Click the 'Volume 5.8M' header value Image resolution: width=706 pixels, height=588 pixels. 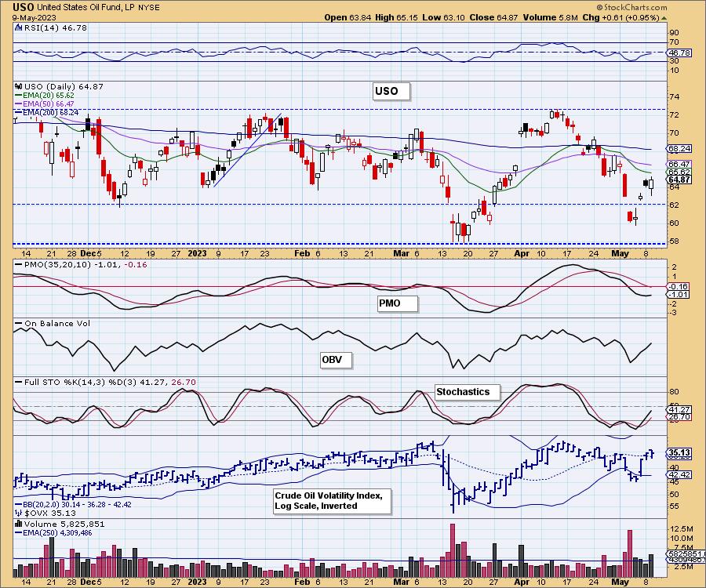point(550,17)
